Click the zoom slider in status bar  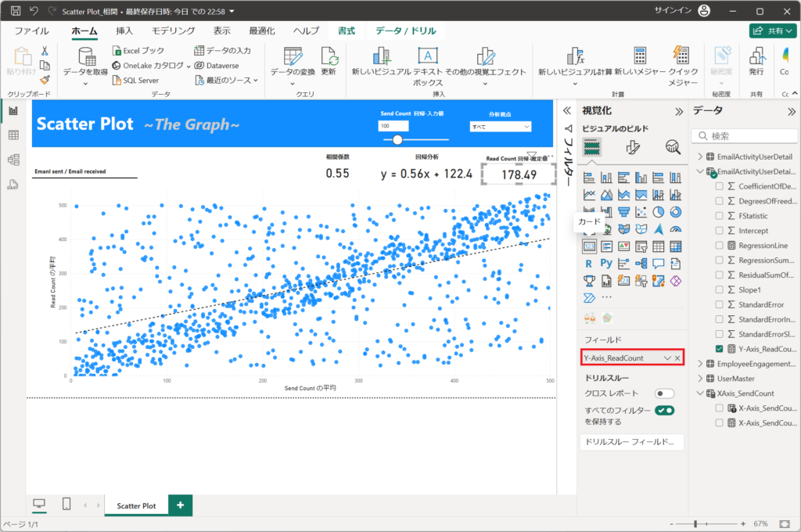[695, 523]
